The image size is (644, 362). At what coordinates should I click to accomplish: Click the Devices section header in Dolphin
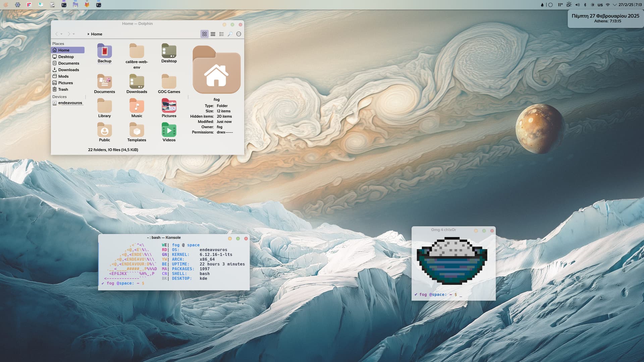click(x=59, y=97)
